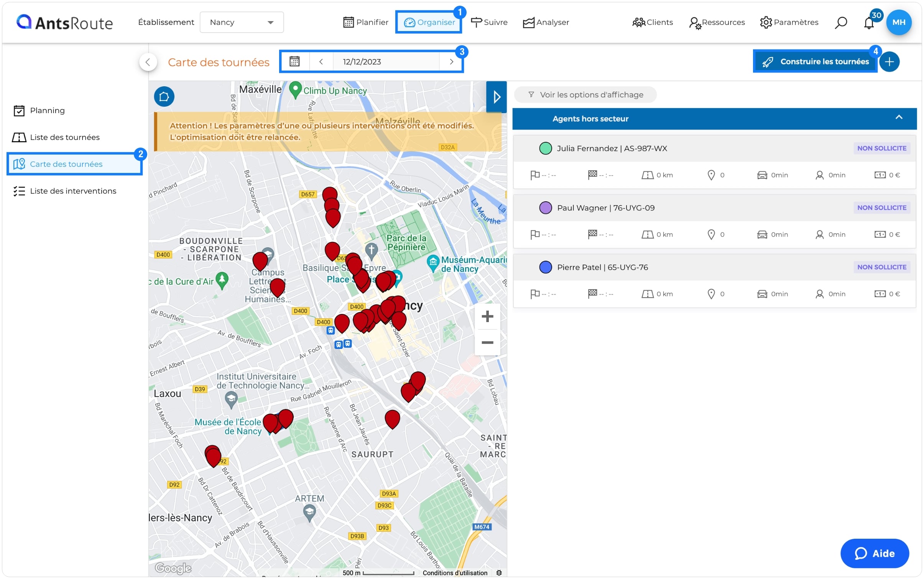Select Carte des tournées in sidebar
This screenshot has height=579, width=924.
74,164
